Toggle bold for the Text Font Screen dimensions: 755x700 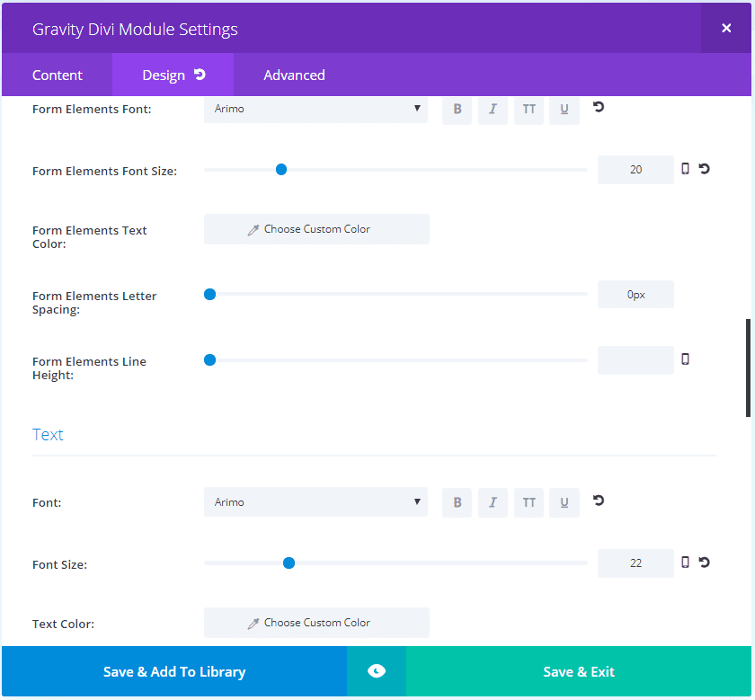[457, 502]
